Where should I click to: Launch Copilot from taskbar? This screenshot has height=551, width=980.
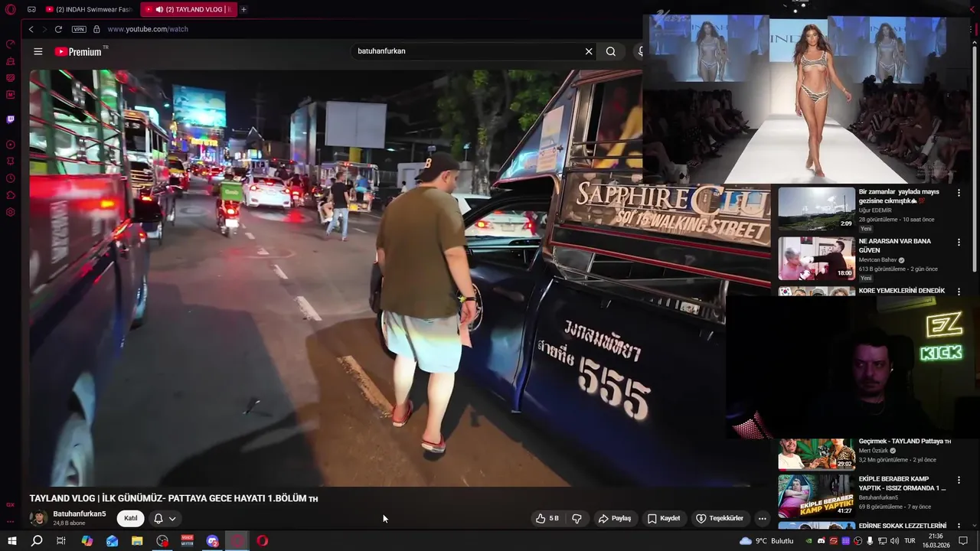tap(87, 541)
